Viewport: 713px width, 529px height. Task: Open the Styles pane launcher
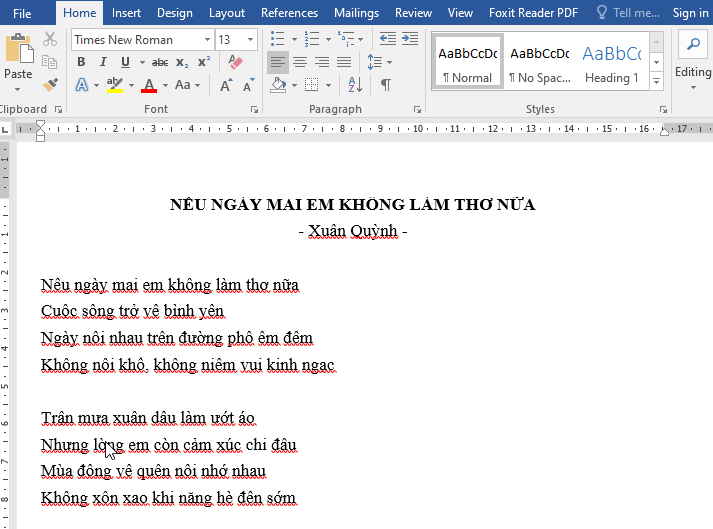coord(663,110)
